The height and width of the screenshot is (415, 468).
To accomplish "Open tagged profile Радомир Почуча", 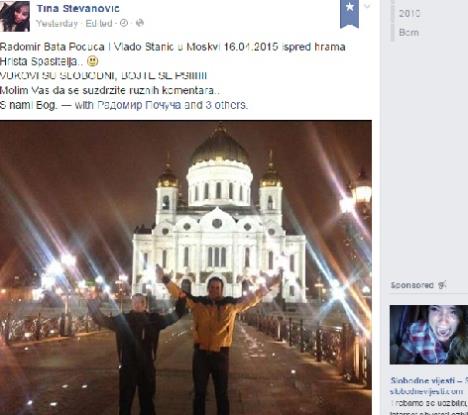I will pyautogui.click(x=139, y=105).
